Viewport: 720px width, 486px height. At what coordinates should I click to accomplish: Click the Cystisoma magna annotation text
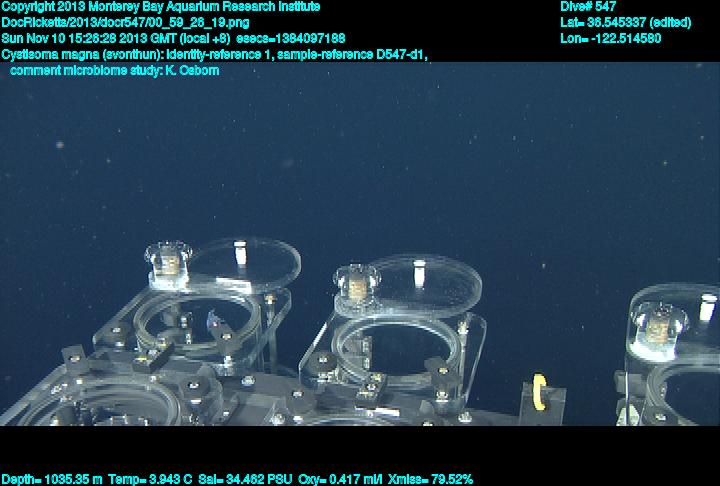pos(214,54)
